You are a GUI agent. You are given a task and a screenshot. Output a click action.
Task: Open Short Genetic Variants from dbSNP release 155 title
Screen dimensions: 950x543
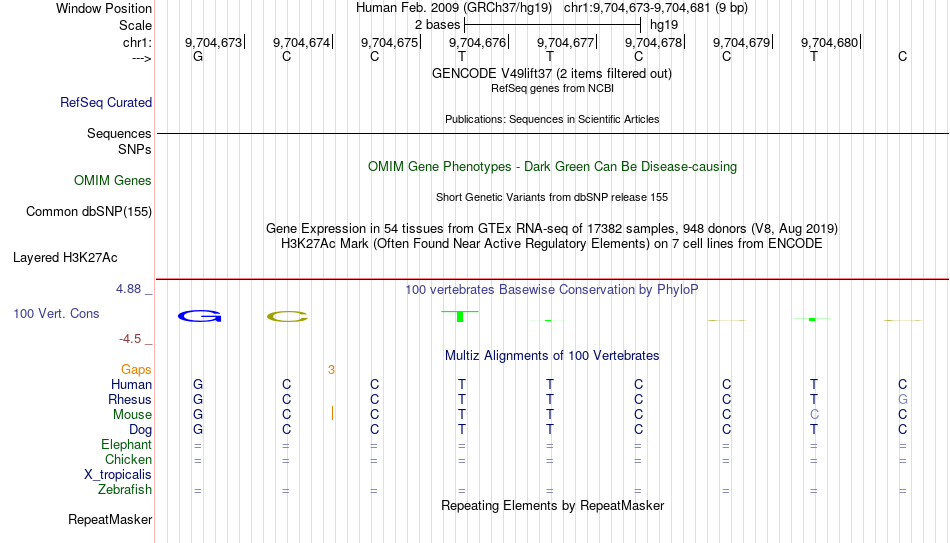point(552,198)
